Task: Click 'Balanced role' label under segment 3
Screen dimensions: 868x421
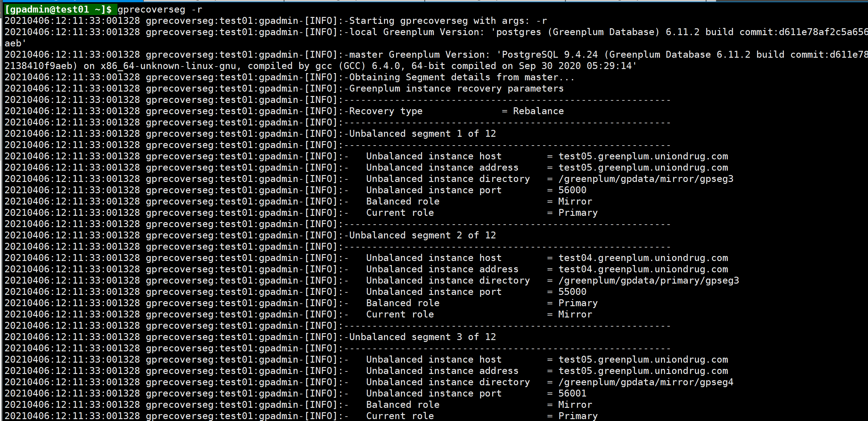Action: tap(403, 404)
